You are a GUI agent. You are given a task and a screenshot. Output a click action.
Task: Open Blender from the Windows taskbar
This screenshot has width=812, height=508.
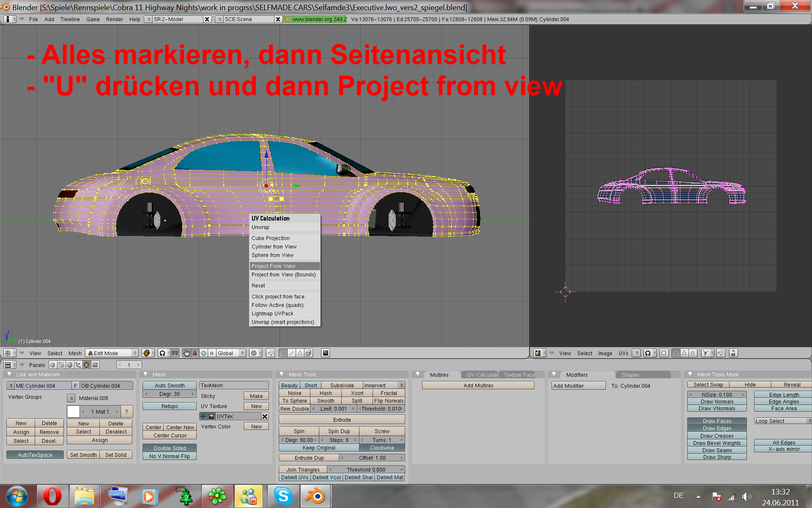click(x=315, y=496)
